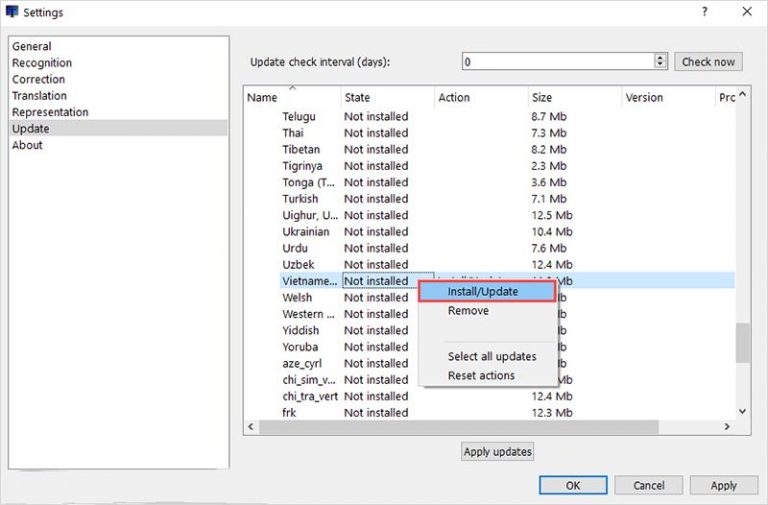
Task: Select the Vietnamese language row name
Action: point(310,281)
